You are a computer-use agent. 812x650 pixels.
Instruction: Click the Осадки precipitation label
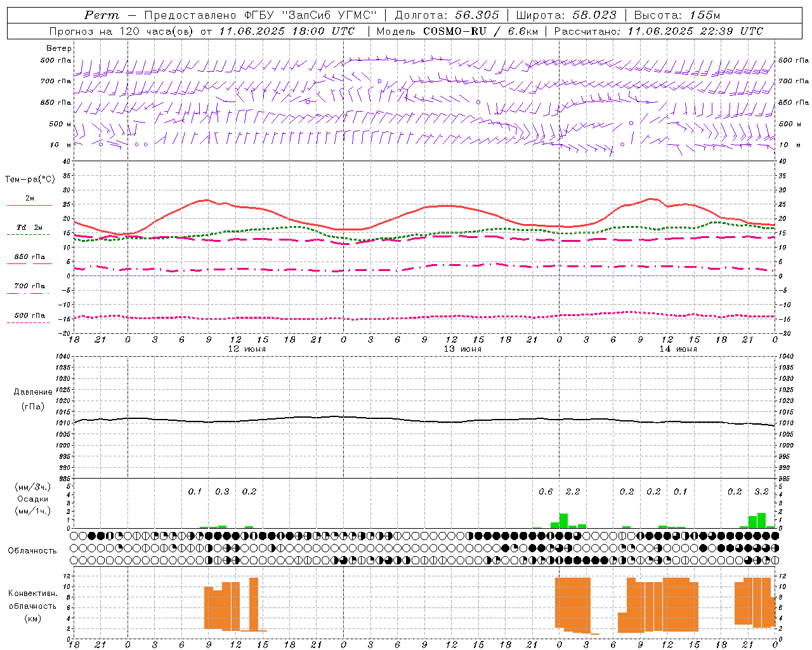tap(33, 499)
